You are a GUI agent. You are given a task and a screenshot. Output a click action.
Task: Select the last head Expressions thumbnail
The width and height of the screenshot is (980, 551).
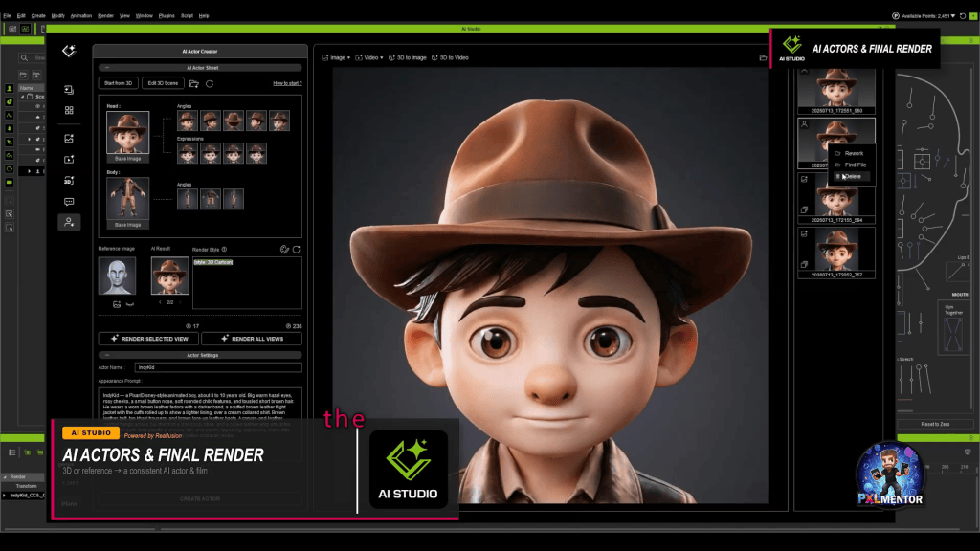(x=256, y=153)
